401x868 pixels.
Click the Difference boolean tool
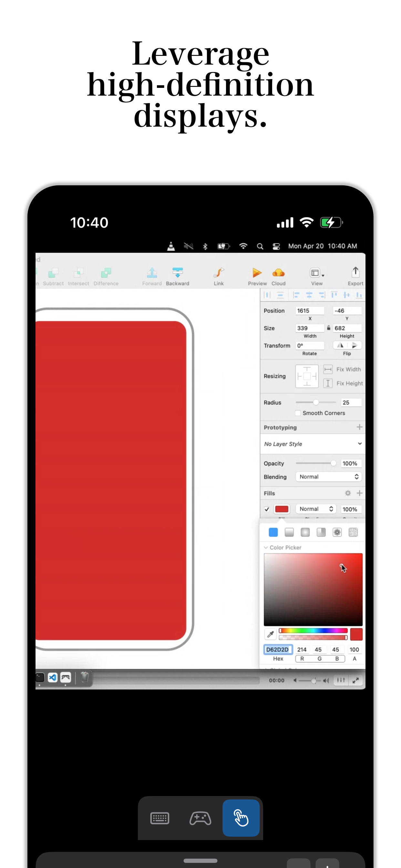click(106, 277)
